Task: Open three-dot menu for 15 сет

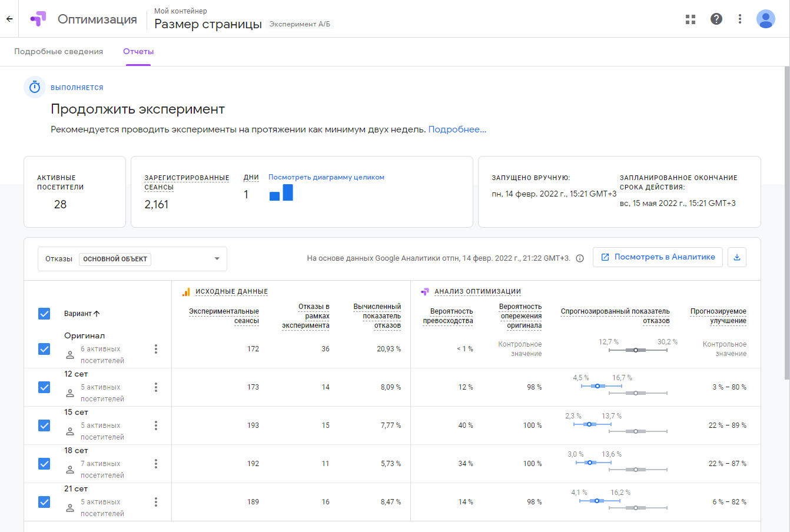Action: [x=156, y=425]
